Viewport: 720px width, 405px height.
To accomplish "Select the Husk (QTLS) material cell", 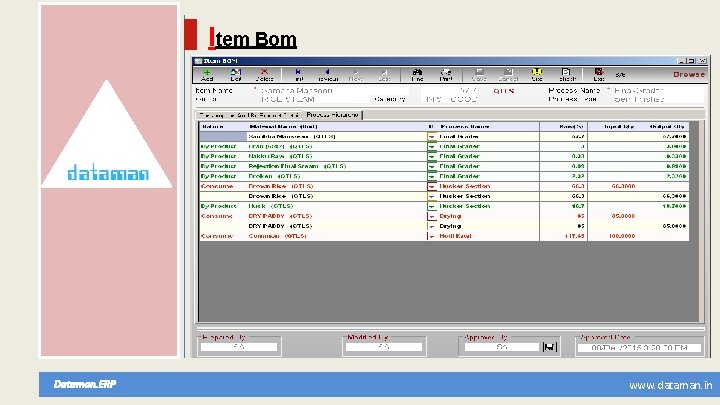I will [337, 207].
